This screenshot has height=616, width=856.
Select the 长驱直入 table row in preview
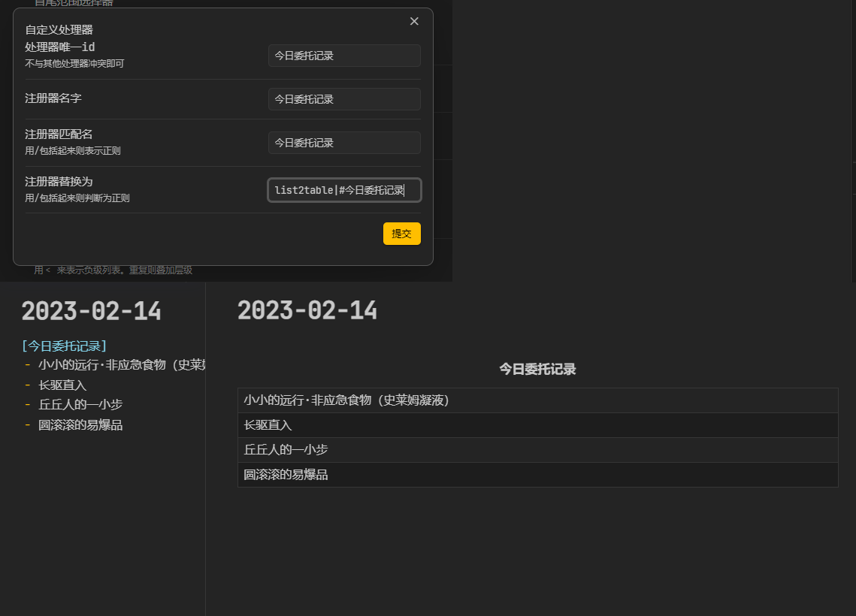[537, 425]
